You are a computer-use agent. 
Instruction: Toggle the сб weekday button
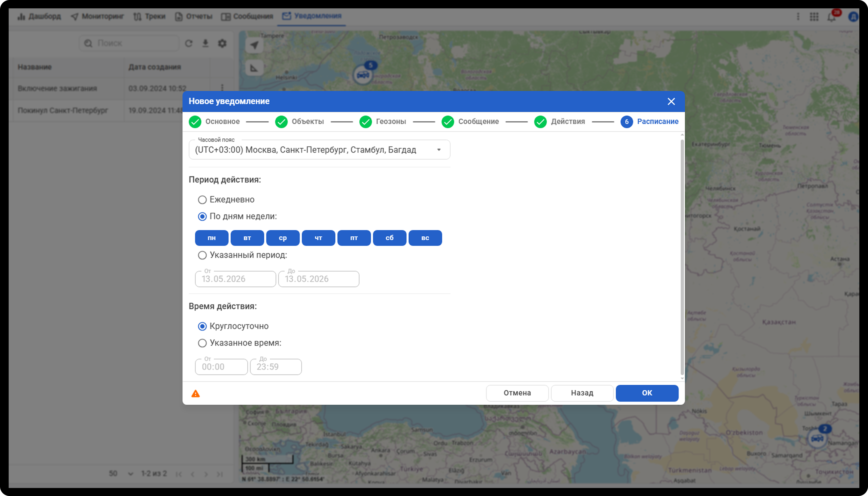(390, 238)
